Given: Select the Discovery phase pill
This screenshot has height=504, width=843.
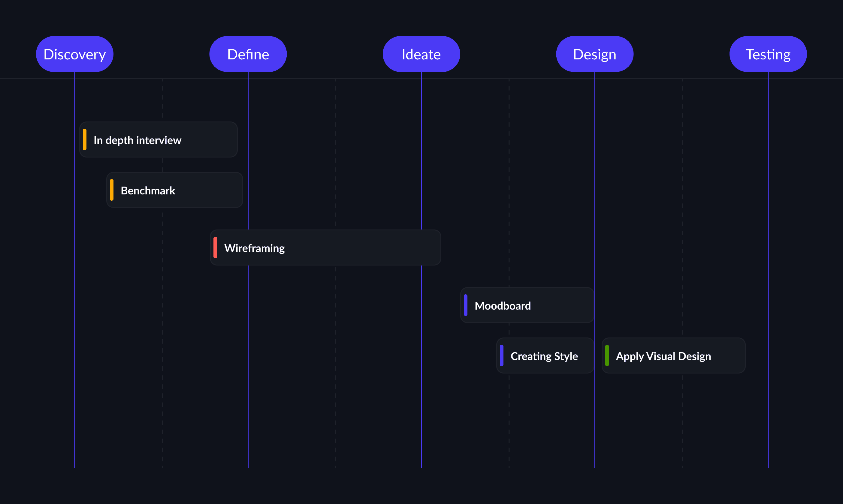Looking at the screenshot, I should pyautogui.click(x=74, y=54).
